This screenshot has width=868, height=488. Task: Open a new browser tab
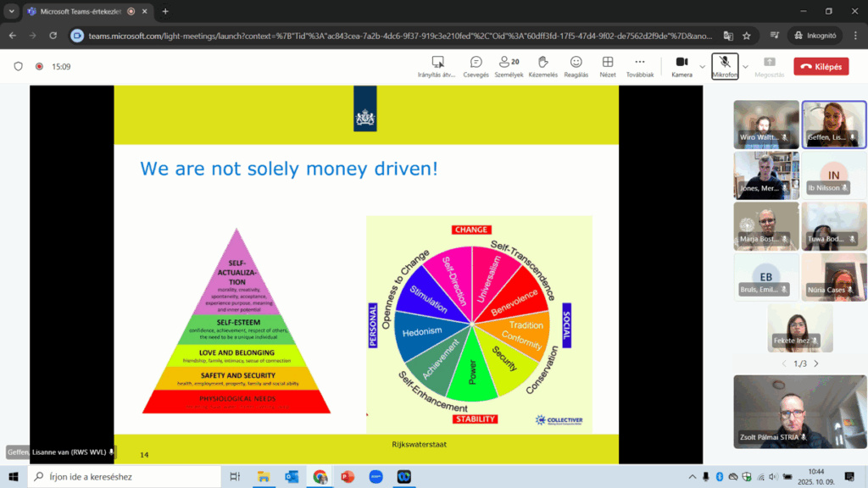(x=165, y=12)
